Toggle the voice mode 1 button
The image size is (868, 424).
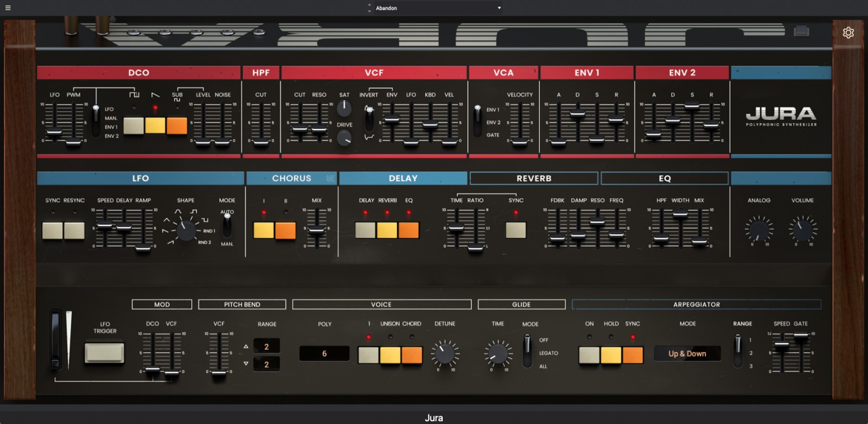[368, 355]
